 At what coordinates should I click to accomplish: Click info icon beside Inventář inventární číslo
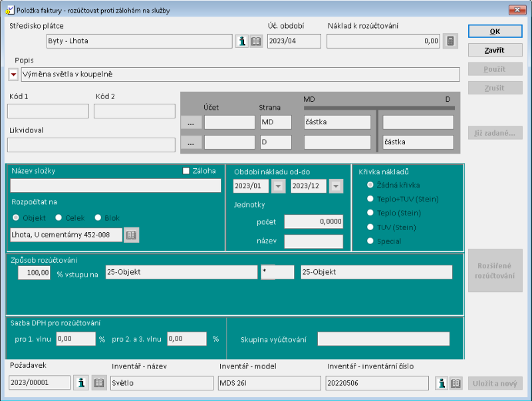coord(441,383)
